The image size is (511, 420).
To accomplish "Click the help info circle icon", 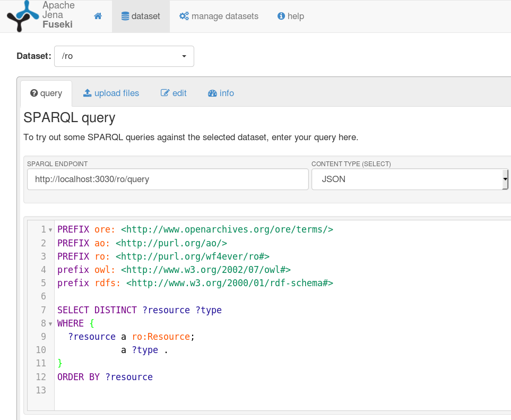I will tap(281, 16).
